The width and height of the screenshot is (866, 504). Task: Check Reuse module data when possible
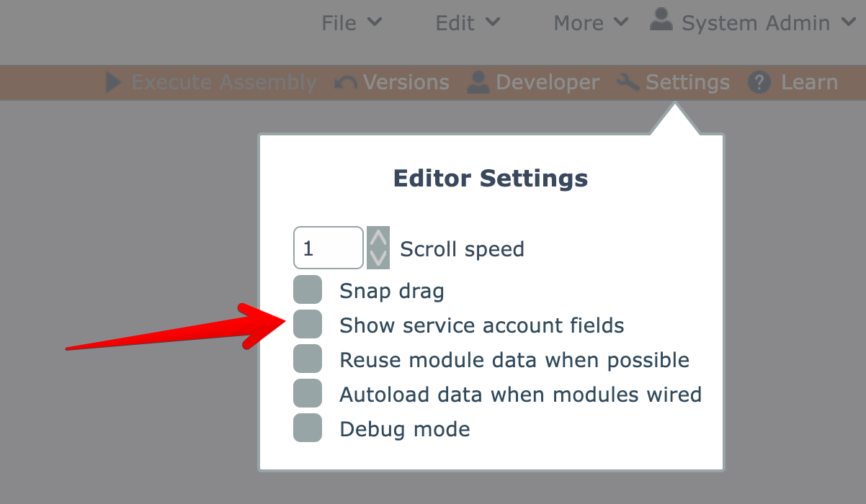point(308,359)
